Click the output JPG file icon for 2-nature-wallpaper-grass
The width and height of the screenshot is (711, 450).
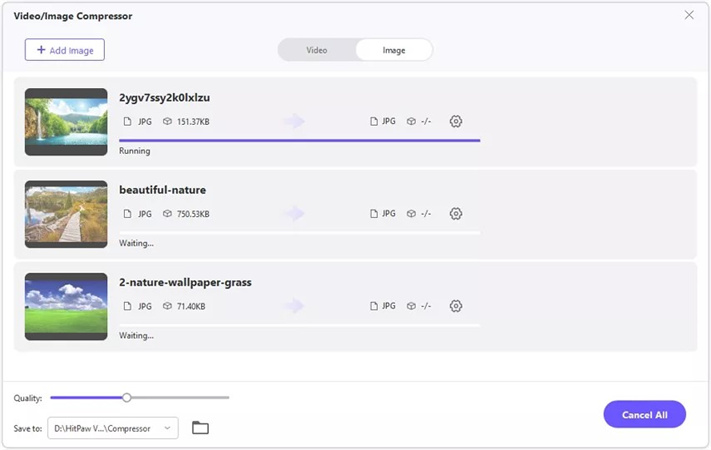[x=375, y=306]
